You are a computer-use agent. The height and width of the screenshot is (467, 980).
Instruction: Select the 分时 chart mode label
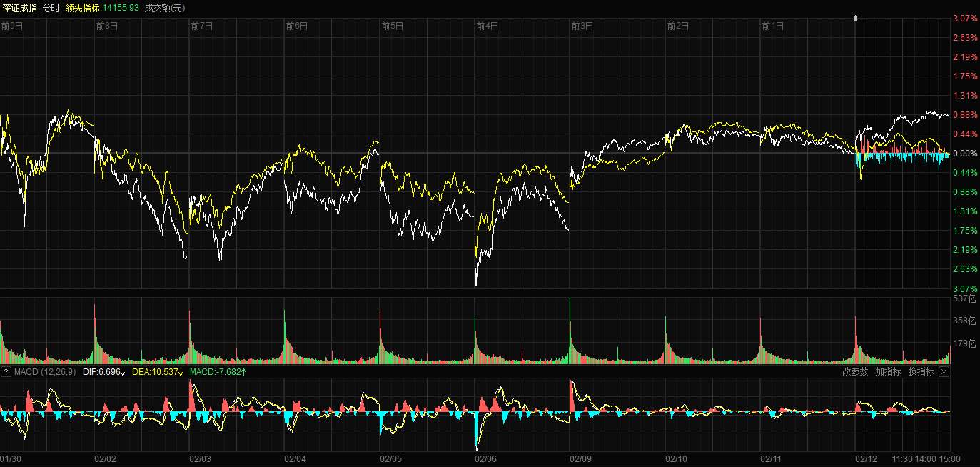pos(51,8)
